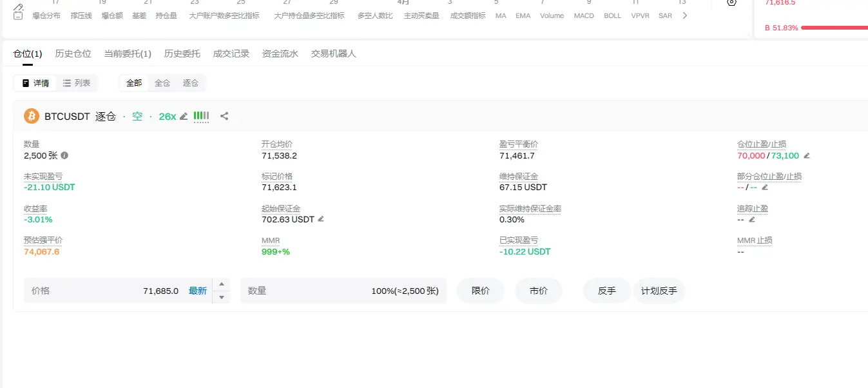Viewport: 868px width, 388px height.
Task: Click info icon next to 2,500 张
Action: (x=64, y=155)
